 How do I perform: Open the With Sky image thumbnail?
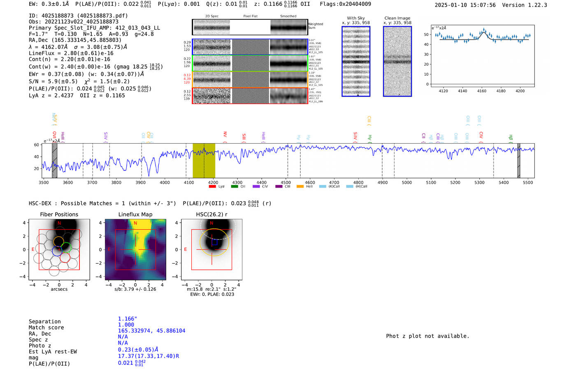[x=356, y=61]
